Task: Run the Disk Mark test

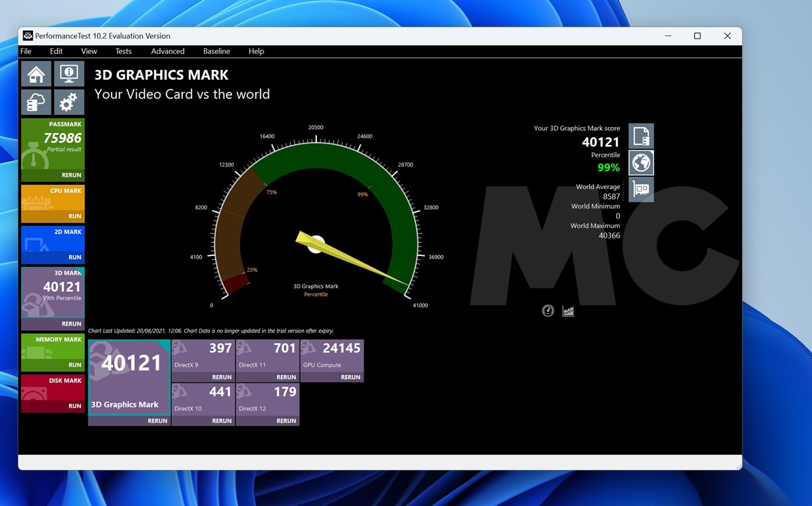Action: click(x=74, y=406)
